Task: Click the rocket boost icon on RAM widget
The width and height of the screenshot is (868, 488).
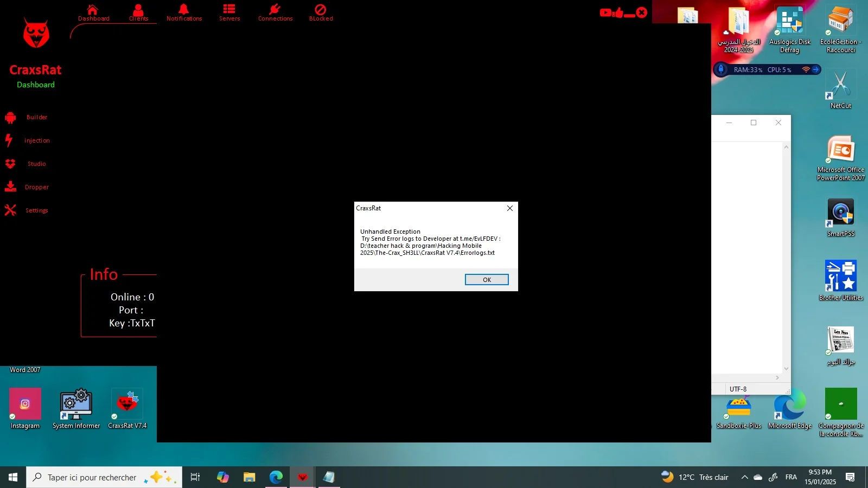Action: [x=721, y=69]
